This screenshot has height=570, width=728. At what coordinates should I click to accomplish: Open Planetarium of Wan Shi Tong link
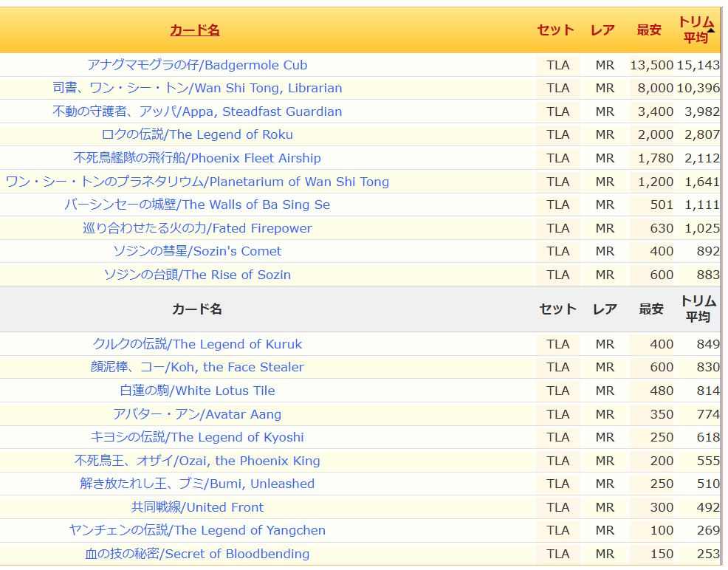[x=197, y=182]
